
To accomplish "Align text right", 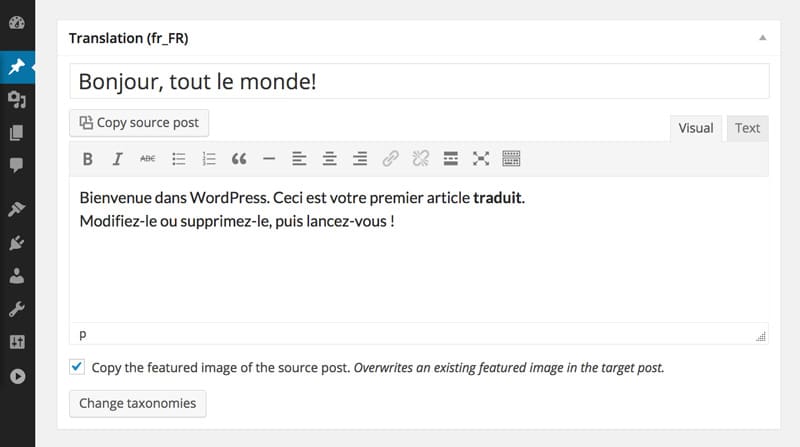I will click(x=360, y=159).
